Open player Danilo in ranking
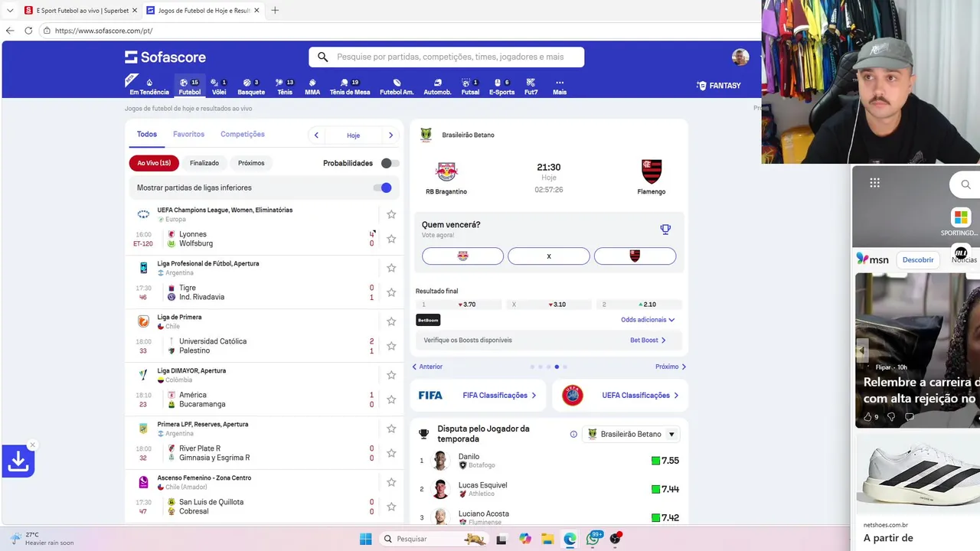Viewport: 980px width, 551px height. point(549,461)
